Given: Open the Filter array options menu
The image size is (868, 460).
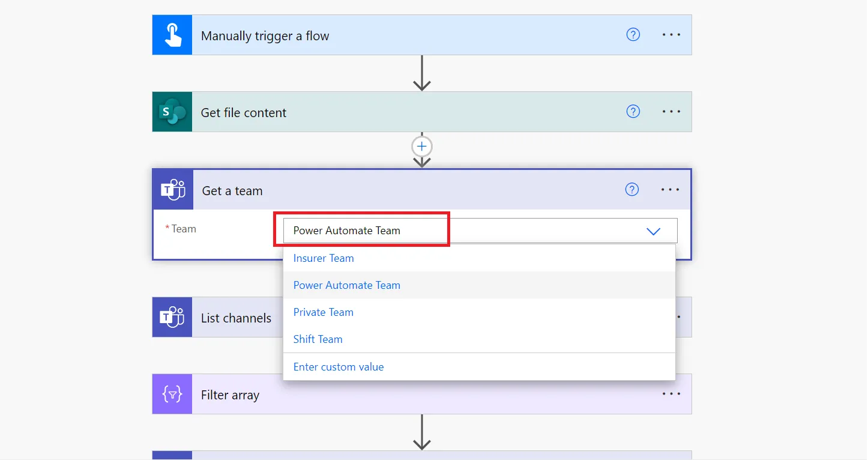Looking at the screenshot, I should 671,394.
